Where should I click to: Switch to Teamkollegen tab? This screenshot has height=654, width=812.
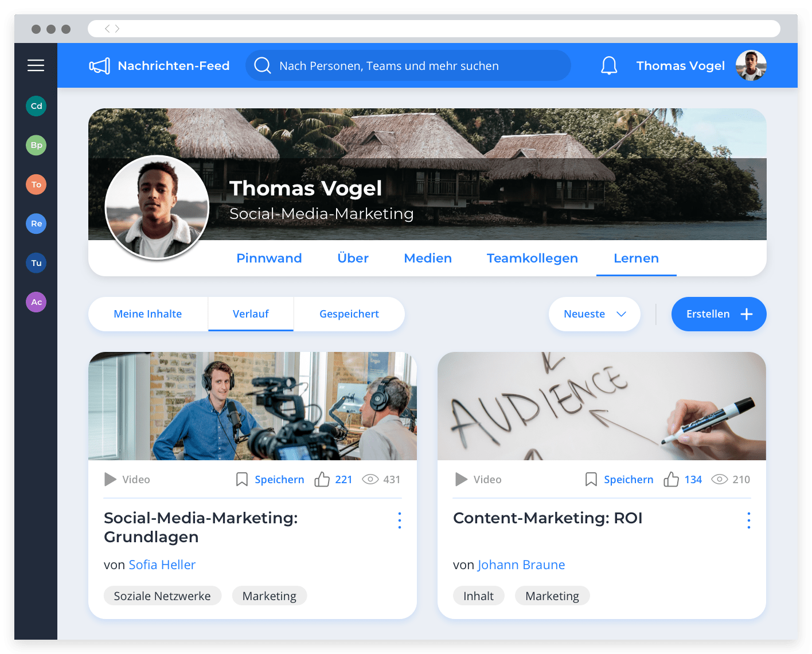click(x=532, y=258)
